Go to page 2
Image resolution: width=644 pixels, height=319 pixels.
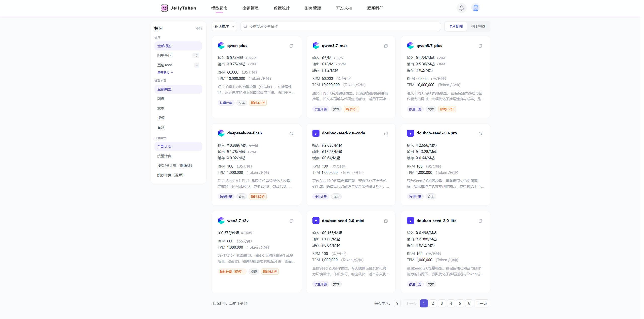point(433,303)
